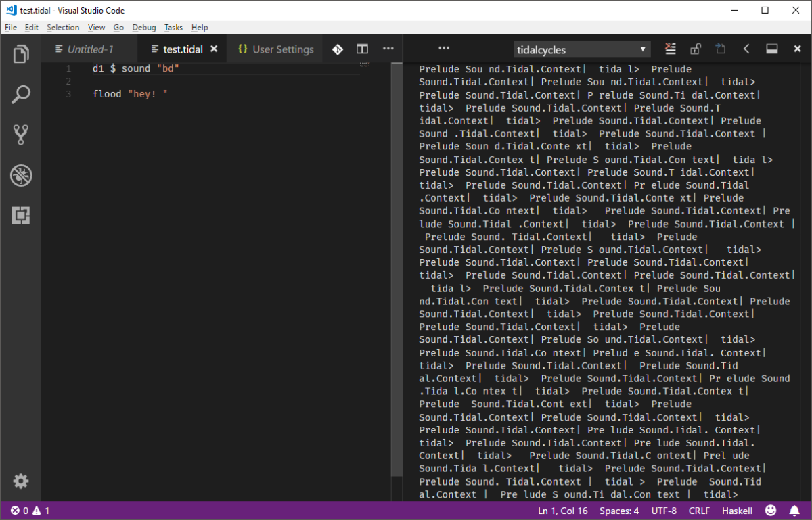Open the Explorer view in activity bar
The image size is (812, 520).
(21, 54)
